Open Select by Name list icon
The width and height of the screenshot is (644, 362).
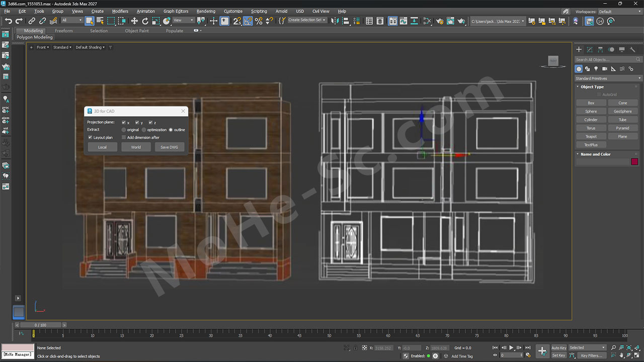coord(100,21)
